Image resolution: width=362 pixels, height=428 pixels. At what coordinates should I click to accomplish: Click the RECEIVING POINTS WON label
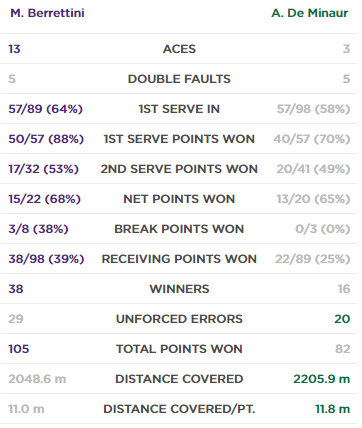click(x=179, y=259)
